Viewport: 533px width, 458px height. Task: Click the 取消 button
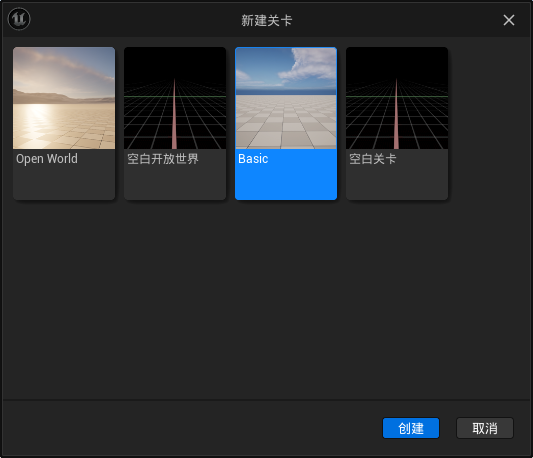pyautogui.click(x=485, y=428)
